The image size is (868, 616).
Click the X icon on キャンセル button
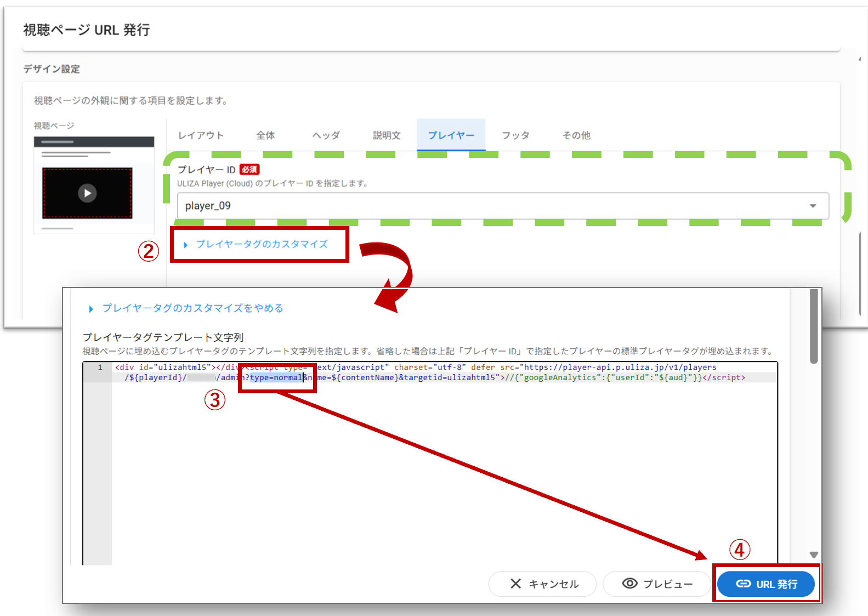515,584
